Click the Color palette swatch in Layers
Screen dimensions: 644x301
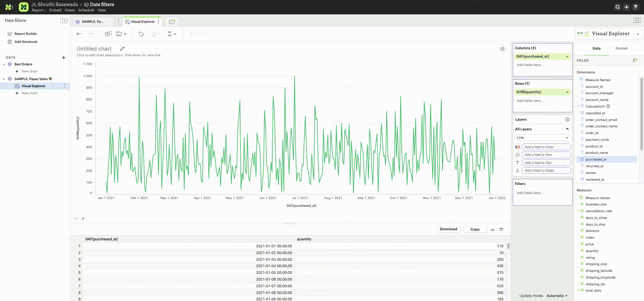[518, 147]
